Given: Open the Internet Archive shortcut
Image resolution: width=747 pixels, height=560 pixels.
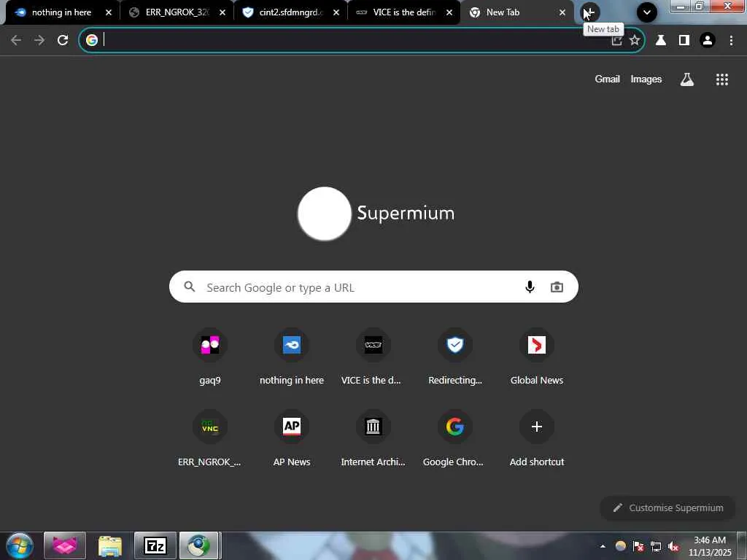Looking at the screenshot, I should [x=373, y=438].
